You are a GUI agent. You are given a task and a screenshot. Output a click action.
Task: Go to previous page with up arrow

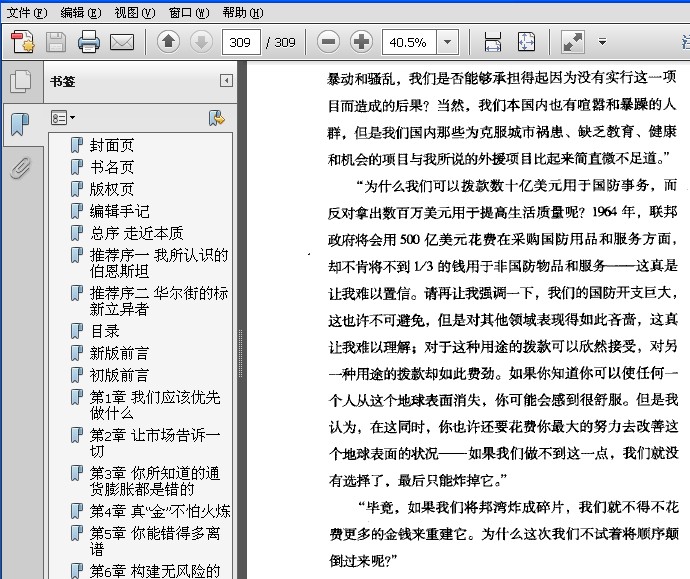point(168,42)
